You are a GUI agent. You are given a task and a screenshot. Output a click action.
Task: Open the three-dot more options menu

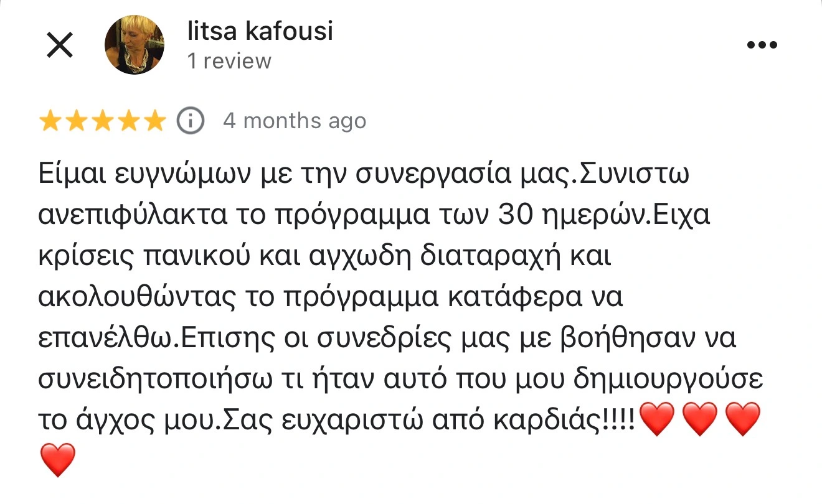pyautogui.click(x=762, y=45)
